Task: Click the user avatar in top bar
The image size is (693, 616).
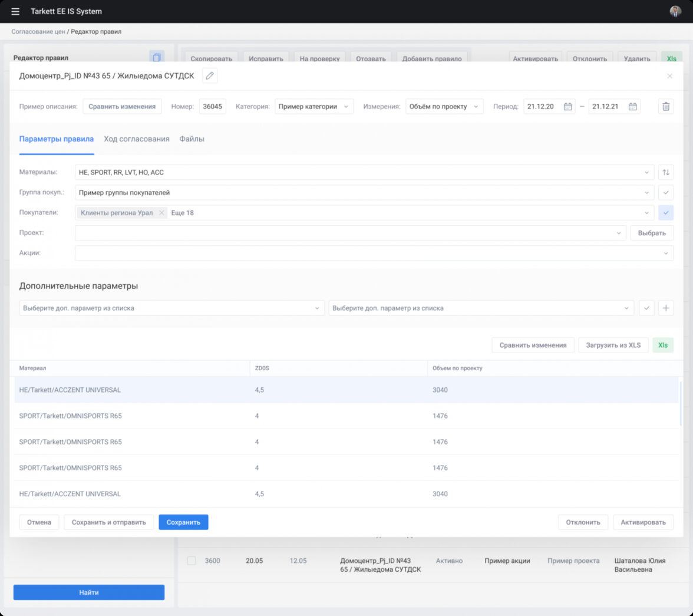Action: [x=675, y=12]
